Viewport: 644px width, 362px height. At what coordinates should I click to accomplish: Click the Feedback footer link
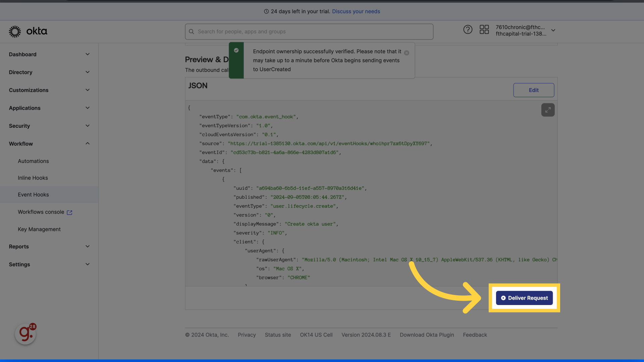[x=475, y=335]
